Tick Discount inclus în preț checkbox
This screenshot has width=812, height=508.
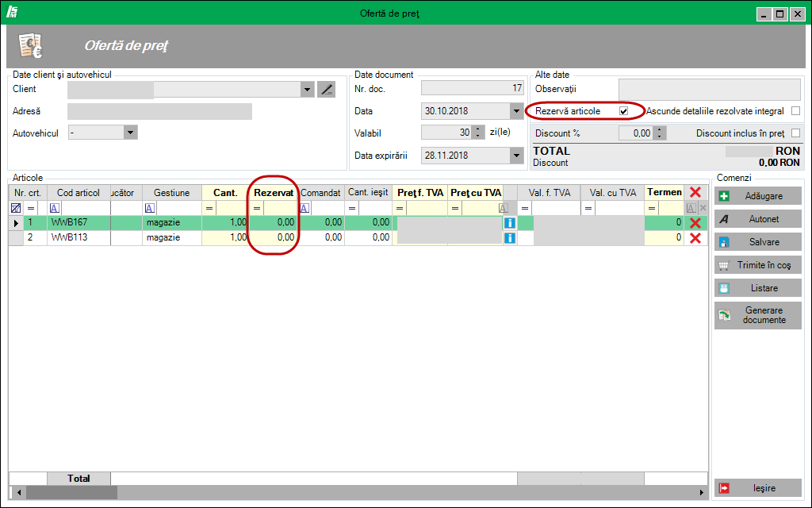[795, 133]
